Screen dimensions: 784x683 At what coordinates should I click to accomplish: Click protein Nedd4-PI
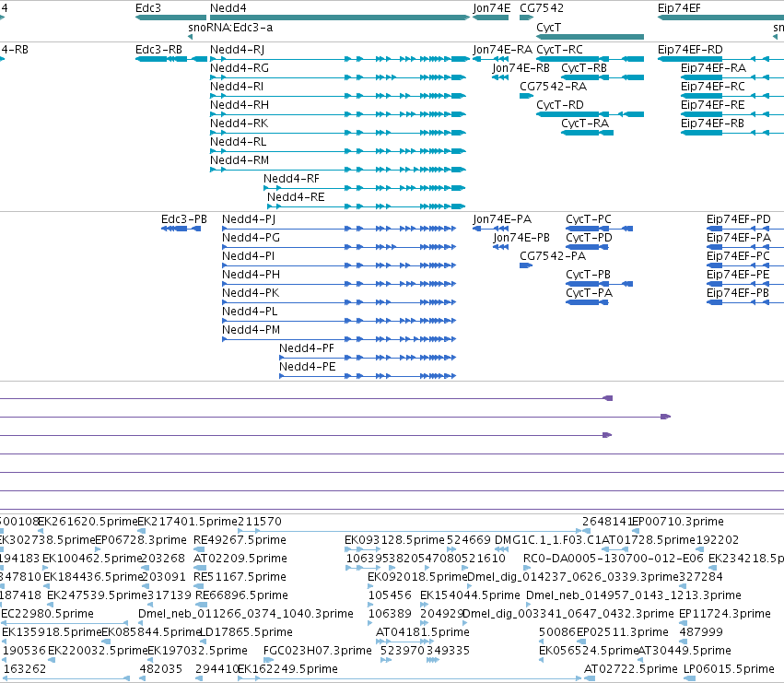point(248,256)
